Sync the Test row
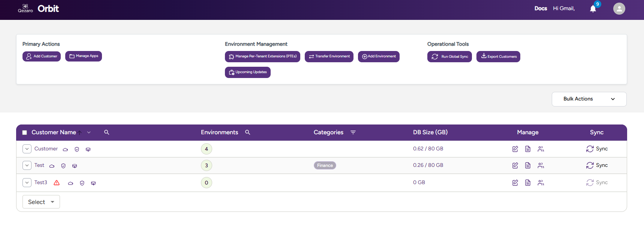Image resolution: width=644 pixels, height=225 pixels. coord(597,165)
